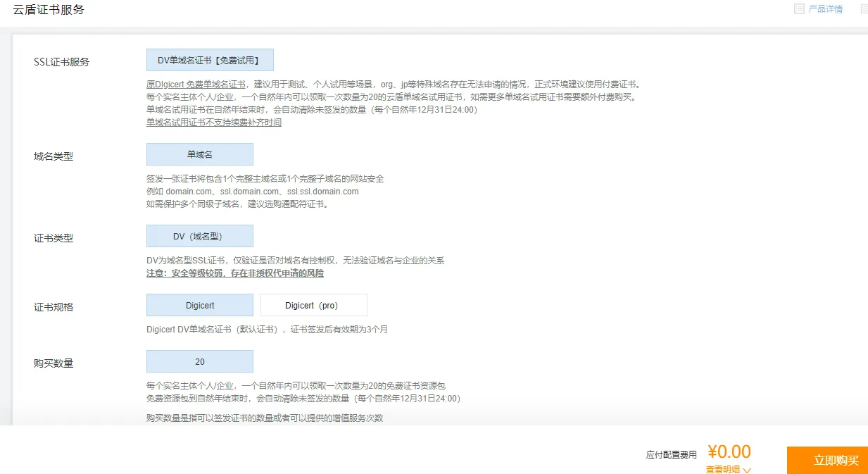
Task: Open the 产品详情 page link
Action: point(824,8)
